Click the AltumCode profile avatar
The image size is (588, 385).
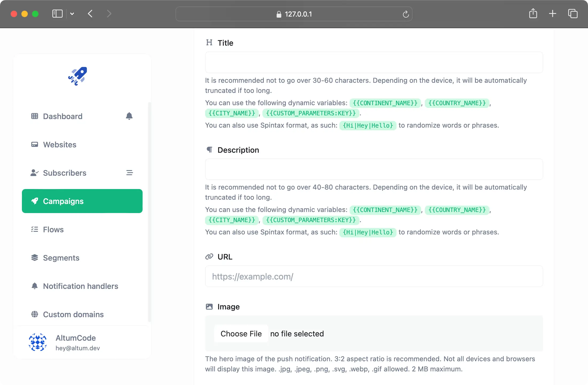tap(37, 342)
